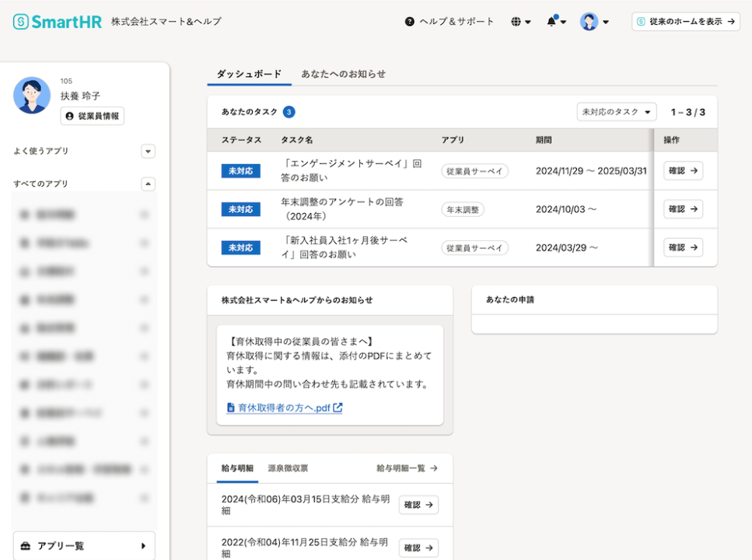Viewport: 752px width, 560px height.
Task: Click 従業員サーベイ tag in 新入社員 row
Action: point(474,248)
